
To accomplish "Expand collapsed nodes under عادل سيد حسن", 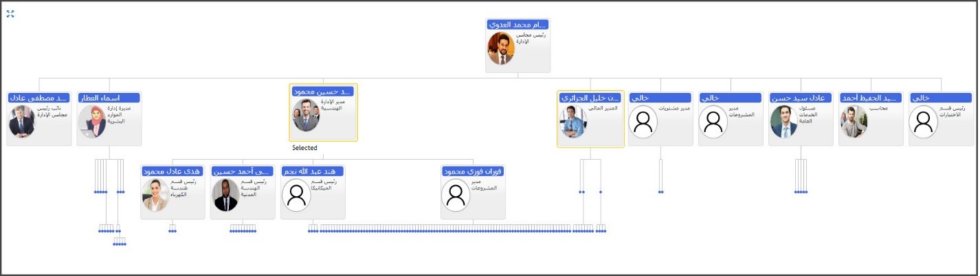I will (801, 192).
